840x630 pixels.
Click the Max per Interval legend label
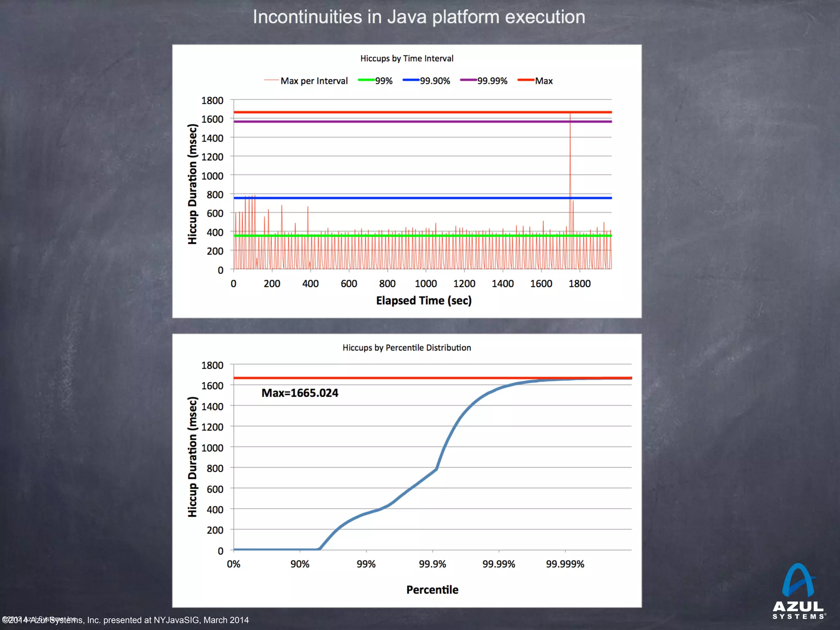[x=314, y=81]
